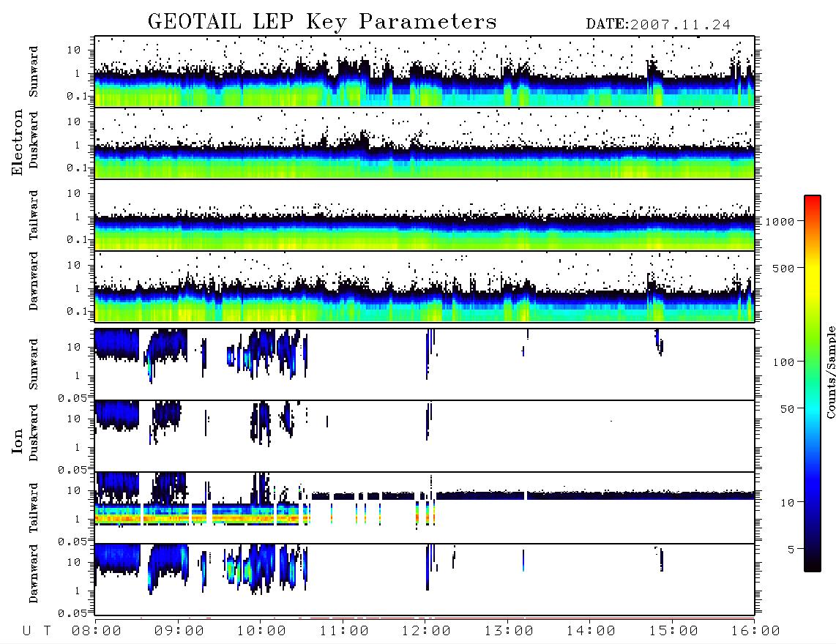Click the Ion panel 'Sunward' label
Screen dimensions: 836x644
[34, 364]
